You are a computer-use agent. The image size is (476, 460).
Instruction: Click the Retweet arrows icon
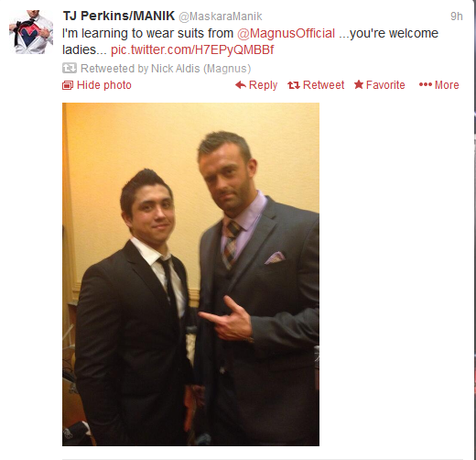point(294,85)
